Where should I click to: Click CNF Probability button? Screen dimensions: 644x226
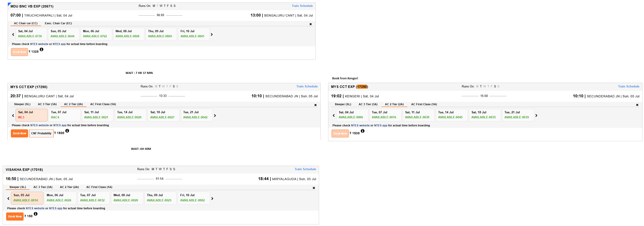coord(41,134)
